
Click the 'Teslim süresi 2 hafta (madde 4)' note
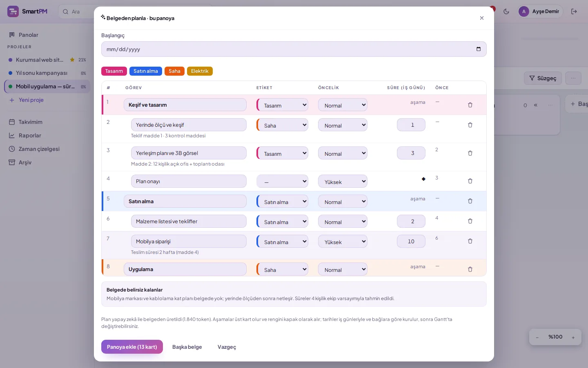165,252
